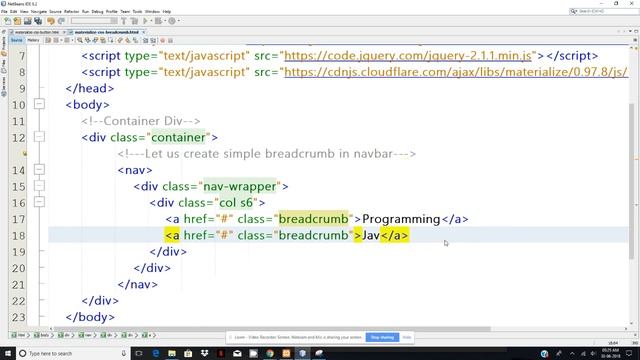Click the horizontal editor scrollbar
This screenshot has height=360, width=640.
click(x=273, y=329)
